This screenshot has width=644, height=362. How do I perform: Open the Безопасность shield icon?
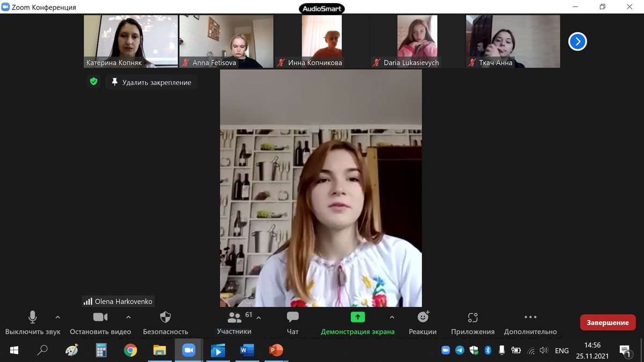point(165,317)
